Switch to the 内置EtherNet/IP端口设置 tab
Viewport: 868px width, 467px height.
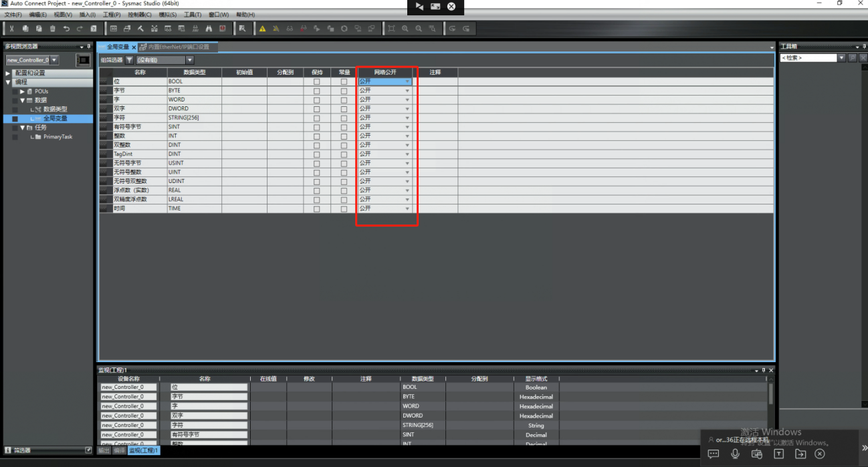[x=178, y=47]
